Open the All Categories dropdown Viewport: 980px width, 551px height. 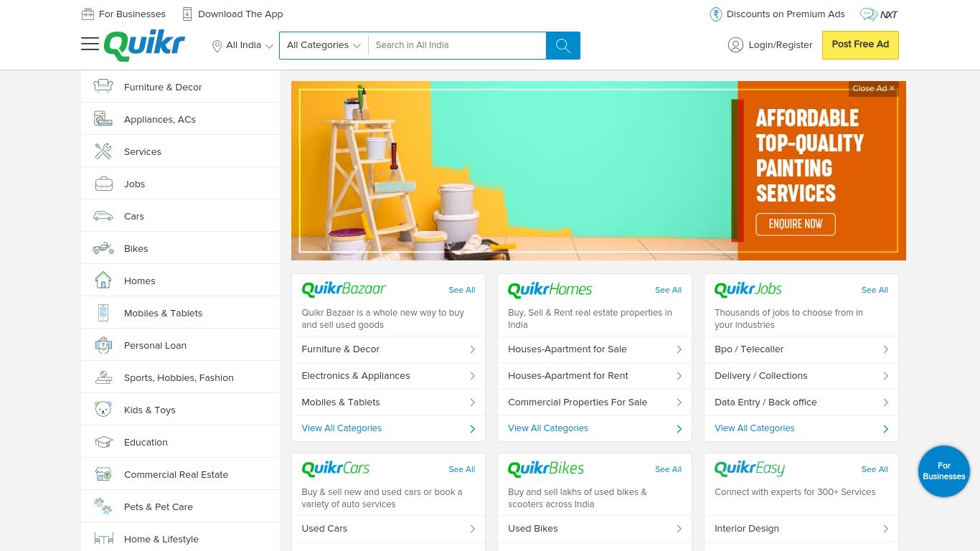324,45
